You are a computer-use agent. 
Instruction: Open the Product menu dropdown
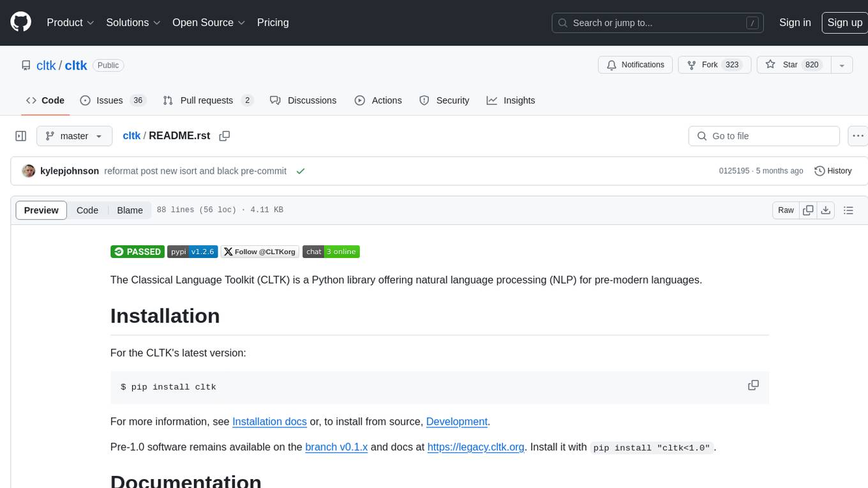click(x=70, y=22)
